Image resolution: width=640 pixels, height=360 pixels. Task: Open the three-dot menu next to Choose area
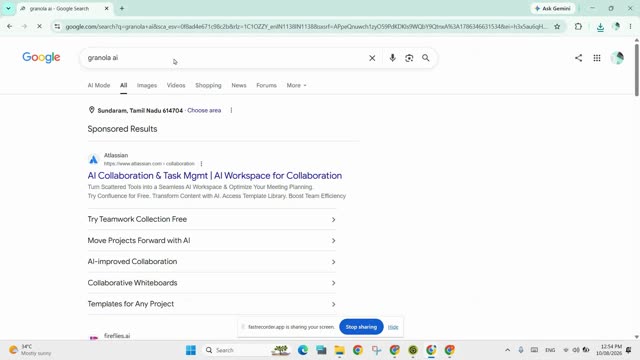pyautogui.click(x=231, y=110)
